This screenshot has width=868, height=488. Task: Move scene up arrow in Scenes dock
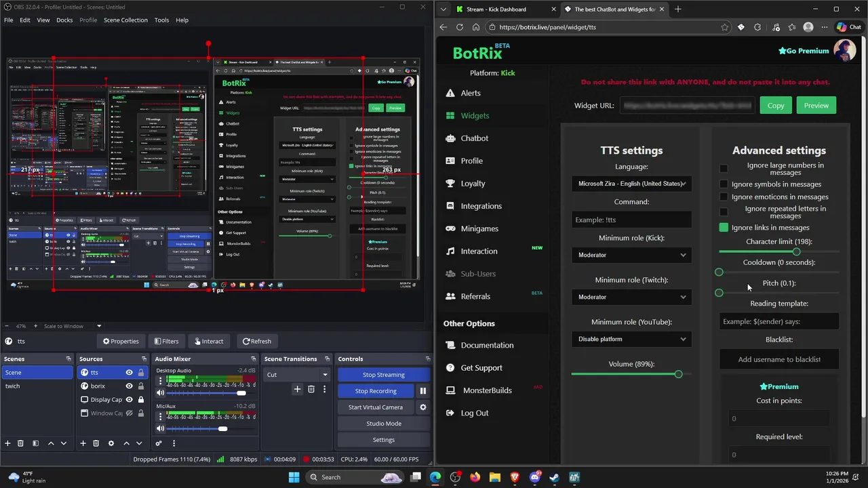pos(51,443)
